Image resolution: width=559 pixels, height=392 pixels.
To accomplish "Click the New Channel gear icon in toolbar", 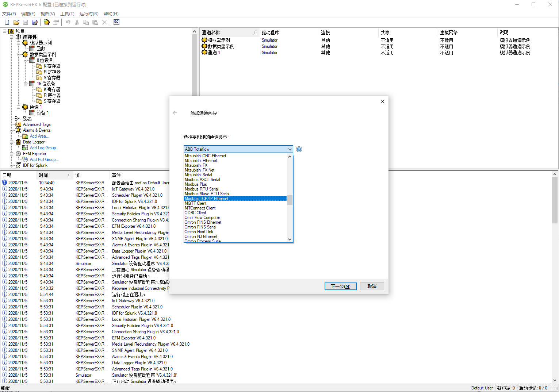I will coord(47,22).
